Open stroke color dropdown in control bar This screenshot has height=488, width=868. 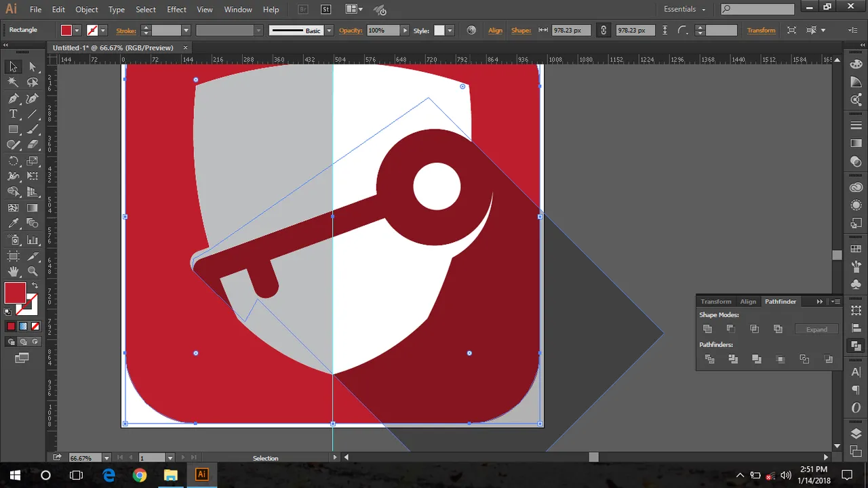[102, 30]
